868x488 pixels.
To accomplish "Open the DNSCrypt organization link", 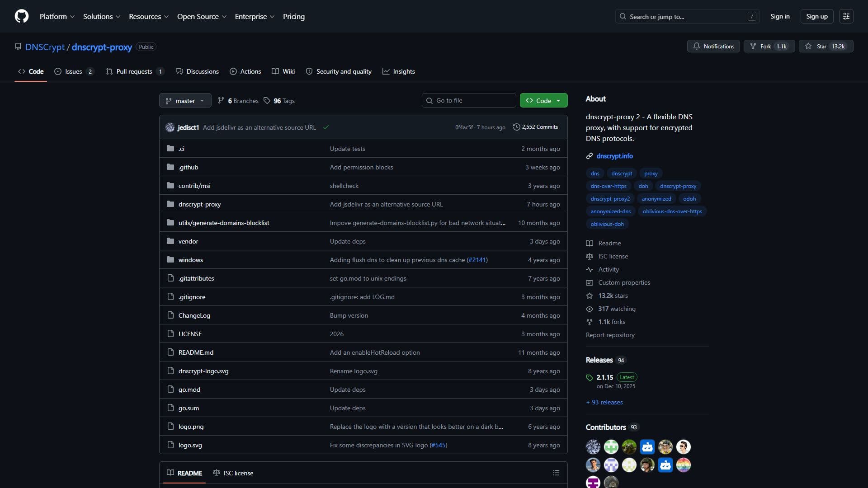I will point(45,47).
